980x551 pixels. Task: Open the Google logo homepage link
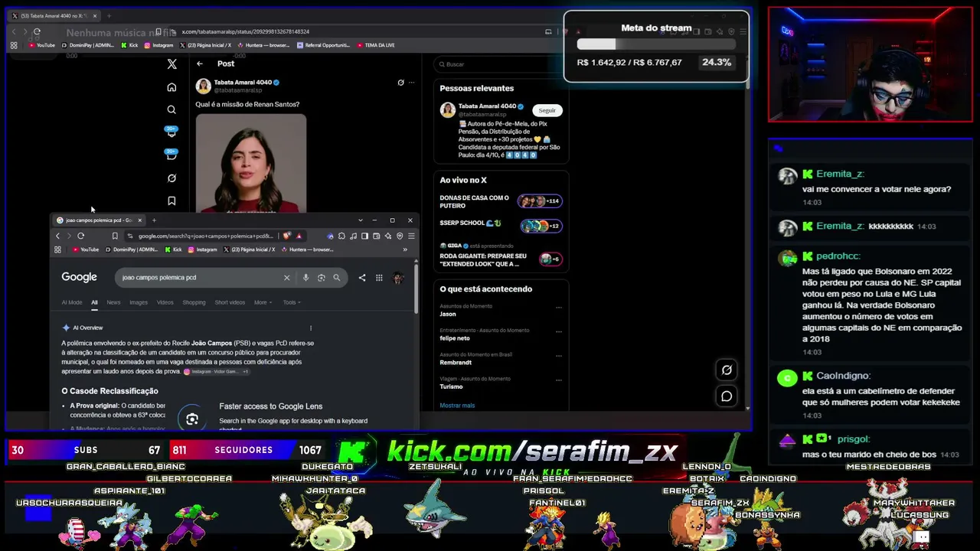pyautogui.click(x=79, y=277)
